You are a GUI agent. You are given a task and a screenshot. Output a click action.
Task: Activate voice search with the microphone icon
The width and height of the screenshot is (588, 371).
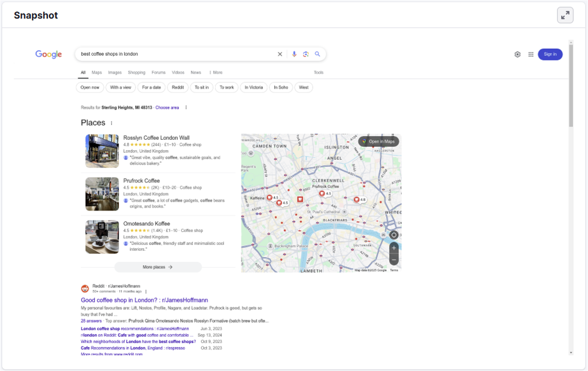[294, 54]
